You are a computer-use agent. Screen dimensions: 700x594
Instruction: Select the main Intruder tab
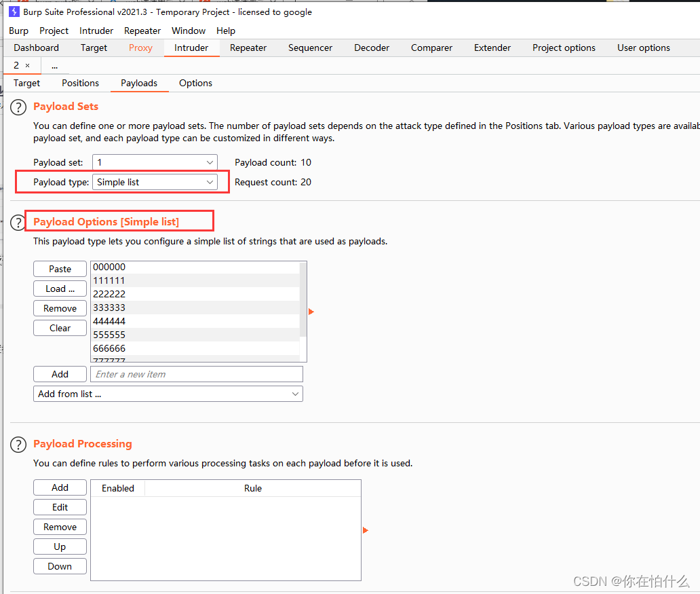pos(191,48)
